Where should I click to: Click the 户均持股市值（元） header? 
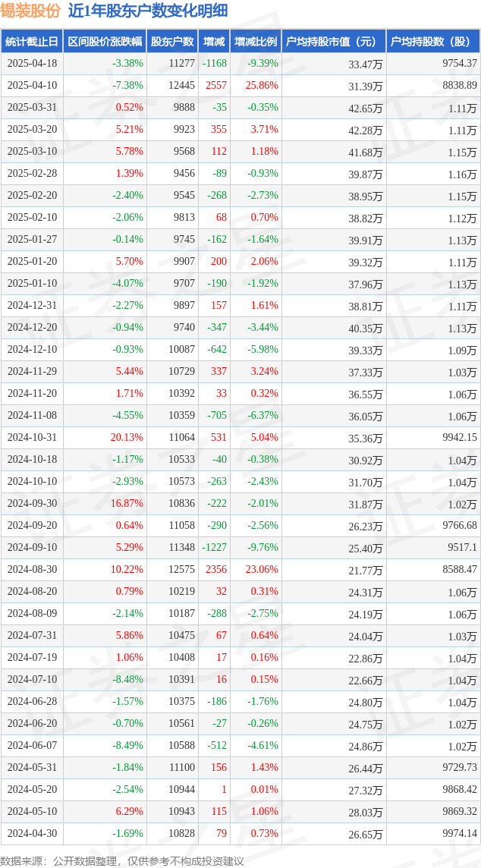point(334,42)
